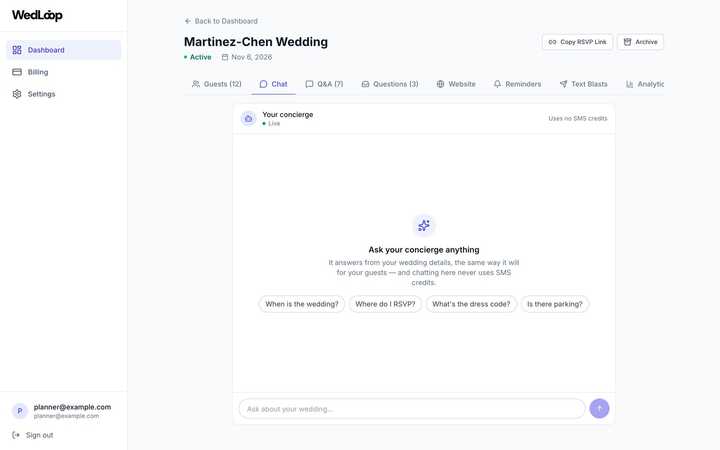Click the sparkle icon above Ask your concierge
This screenshot has width=720, height=450.
click(424, 225)
